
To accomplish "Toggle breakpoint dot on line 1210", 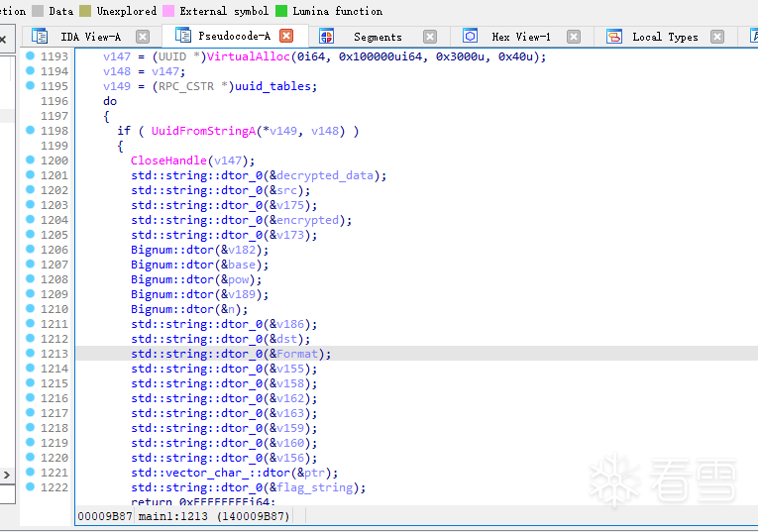I will [30, 308].
